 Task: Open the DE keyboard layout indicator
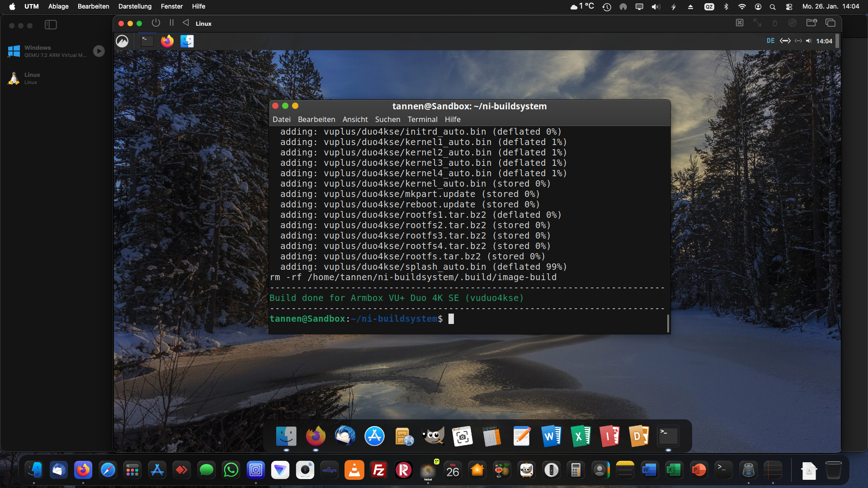tap(770, 41)
